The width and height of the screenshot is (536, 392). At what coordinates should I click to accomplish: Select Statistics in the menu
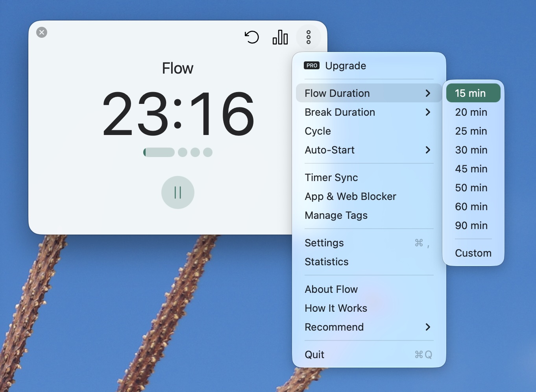[x=369, y=262]
